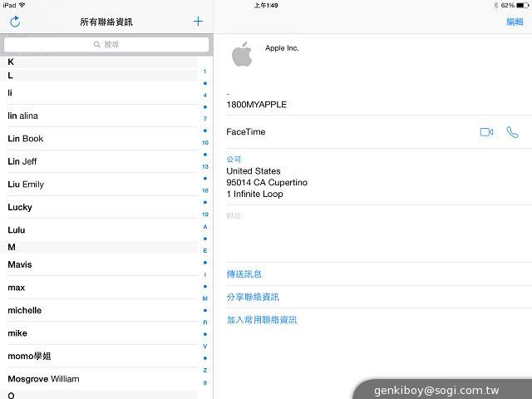Tap 傳送訊息 send message link
532x399 pixels.
(x=244, y=274)
